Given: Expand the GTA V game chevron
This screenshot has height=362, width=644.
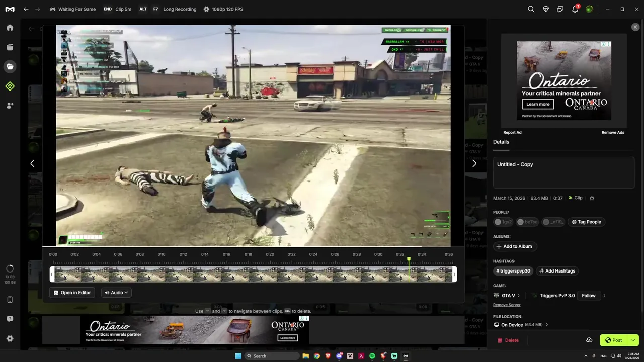Looking at the screenshot, I should tap(518, 296).
